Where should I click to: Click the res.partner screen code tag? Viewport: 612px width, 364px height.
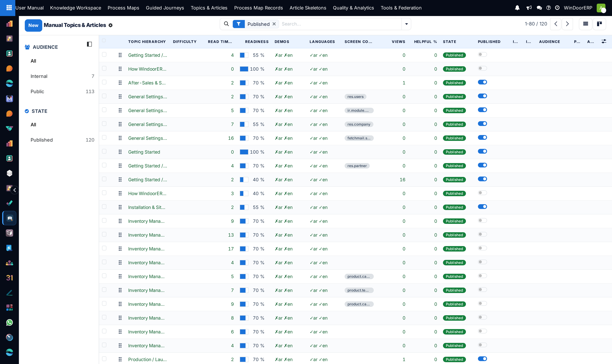pyautogui.click(x=357, y=166)
